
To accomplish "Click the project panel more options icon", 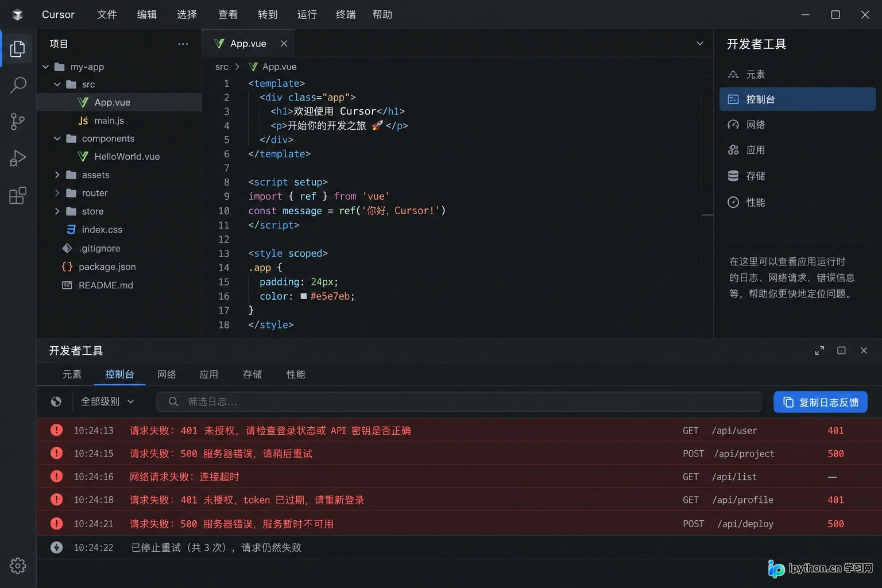I will point(183,44).
